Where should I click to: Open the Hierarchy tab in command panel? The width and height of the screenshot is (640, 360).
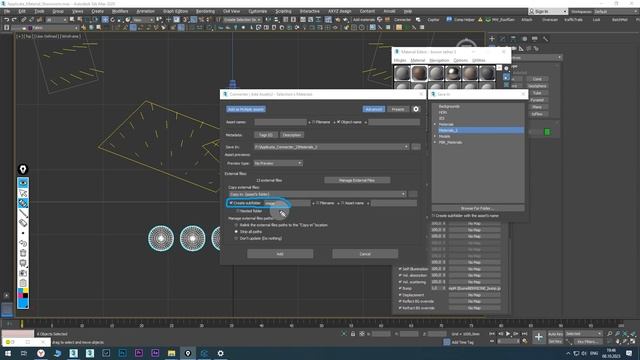pos(513,39)
